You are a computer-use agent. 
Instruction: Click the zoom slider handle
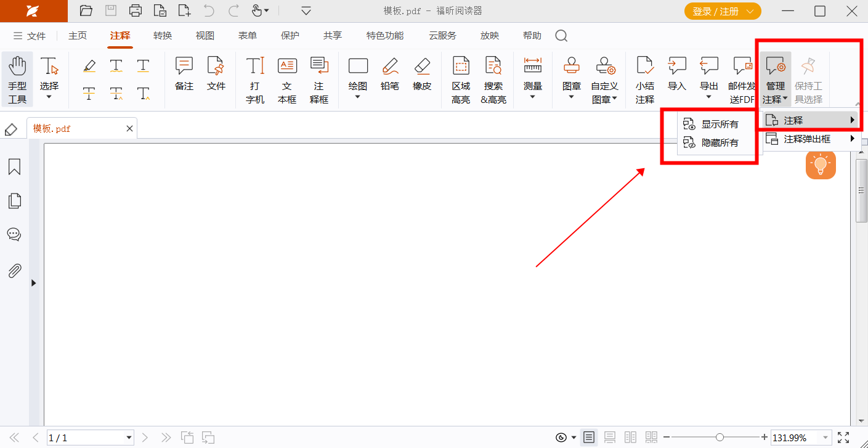[720, 438]
